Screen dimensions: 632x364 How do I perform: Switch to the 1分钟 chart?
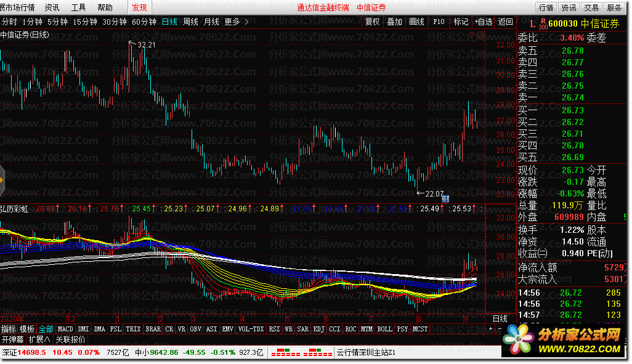click(32, 22)
